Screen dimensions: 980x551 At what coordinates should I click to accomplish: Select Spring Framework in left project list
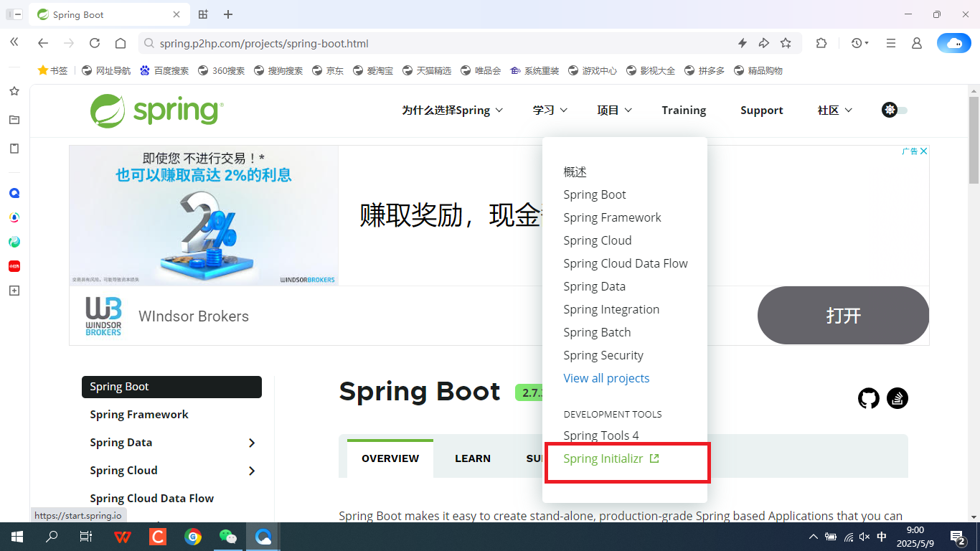point(139,415)
